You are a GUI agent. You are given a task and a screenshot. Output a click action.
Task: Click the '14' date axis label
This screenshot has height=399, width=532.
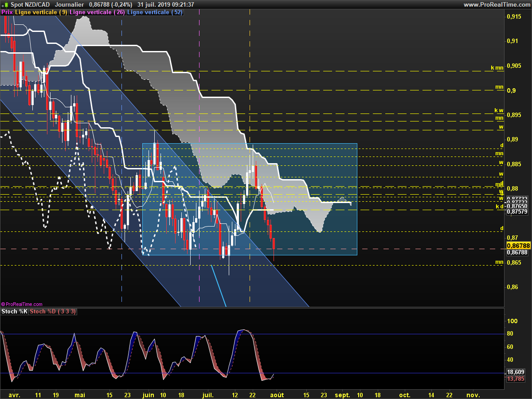431,395
